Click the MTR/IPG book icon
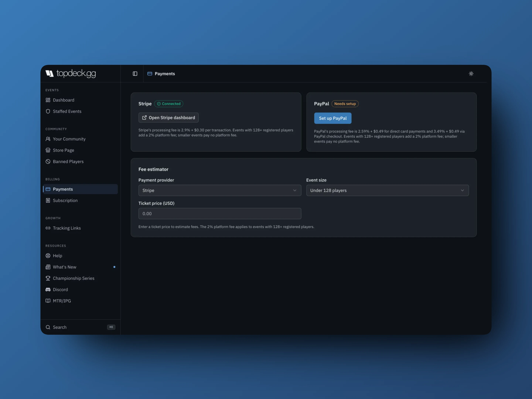Screen dimensions: 532x399 tap(48, 301)
